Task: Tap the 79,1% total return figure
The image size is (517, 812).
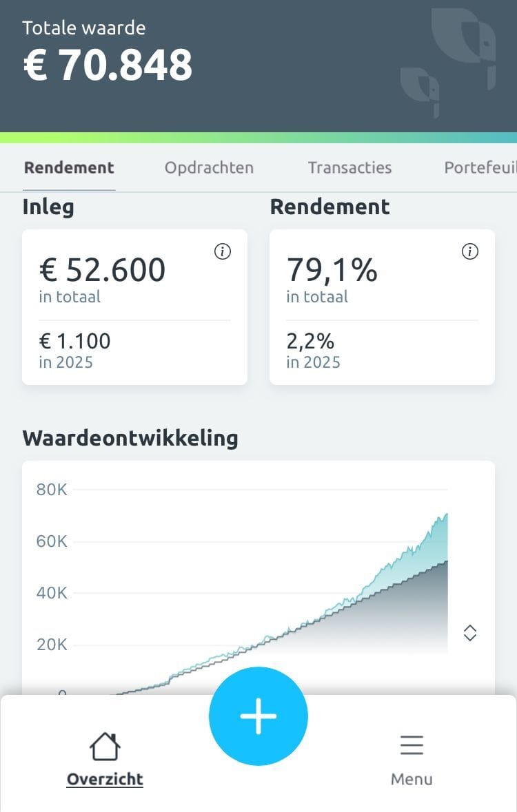Action: 332,270
